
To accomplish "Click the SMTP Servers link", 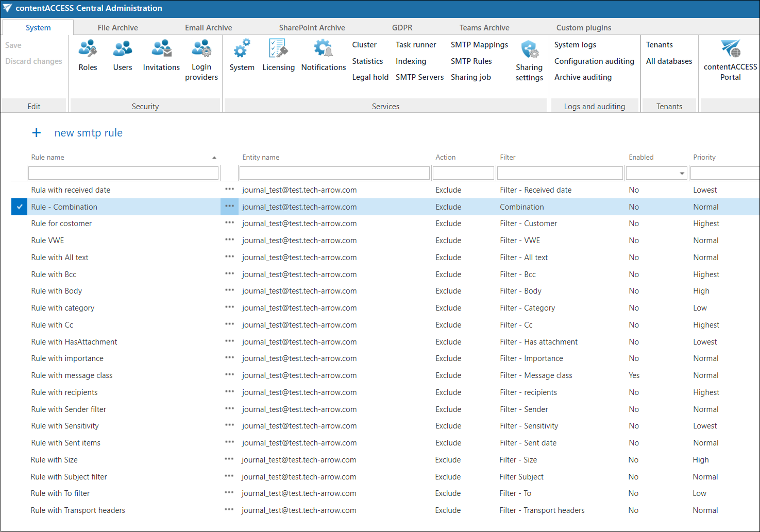I will (419, 77).
